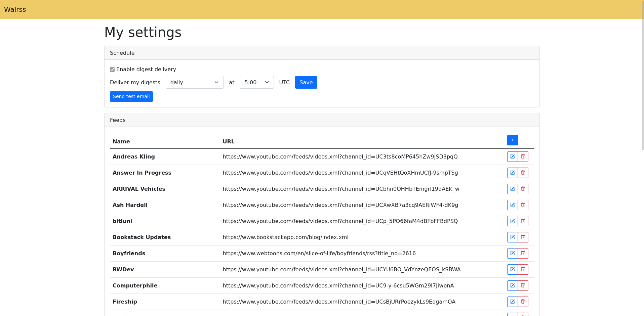Click the edit icon for Andreas Kling feed

pos(512,156)
